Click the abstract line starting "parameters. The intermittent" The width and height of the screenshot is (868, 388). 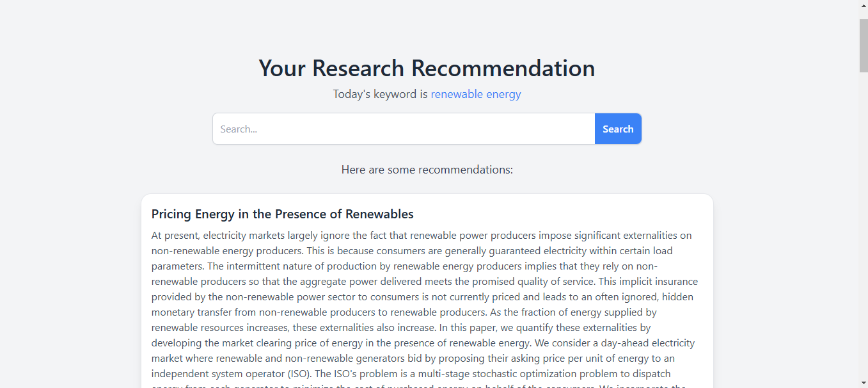(x=404, y=266)
